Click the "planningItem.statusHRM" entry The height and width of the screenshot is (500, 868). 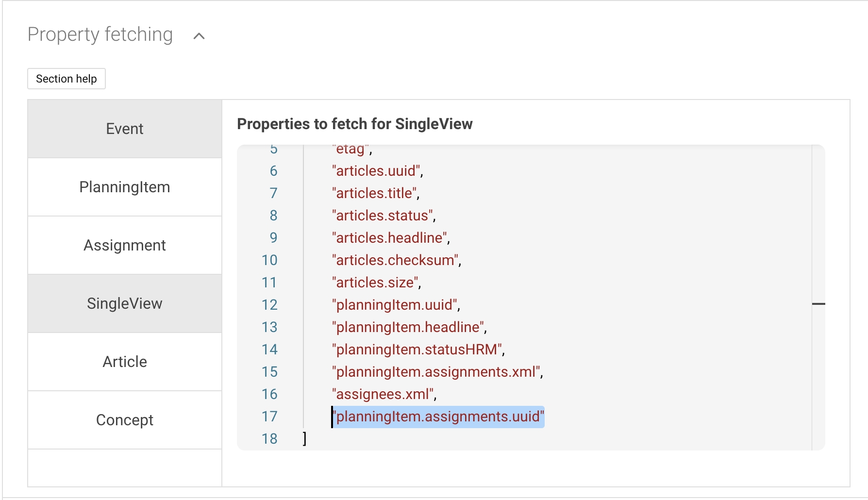point(417,350)
